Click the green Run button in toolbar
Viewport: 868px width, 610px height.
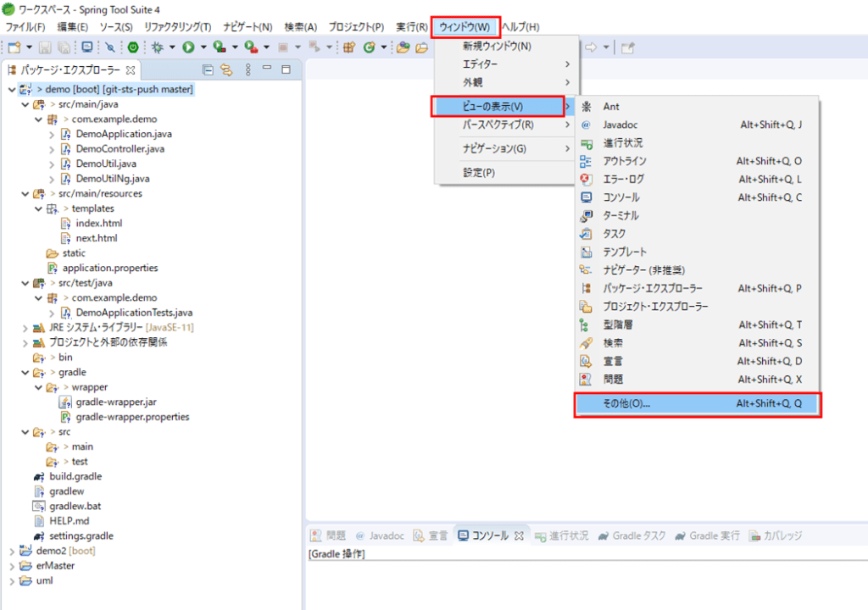[188, 47]
